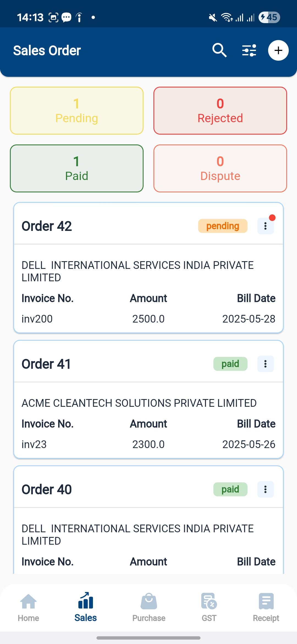The width and height of the screenshot is (297, 644).
Task: Open the filter options icon
Action: 249,50
